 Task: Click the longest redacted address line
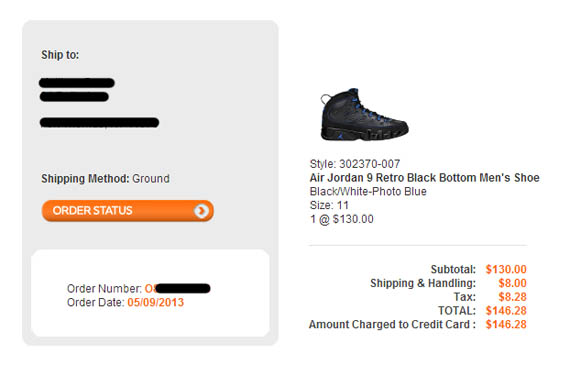[x=99, y=123]
